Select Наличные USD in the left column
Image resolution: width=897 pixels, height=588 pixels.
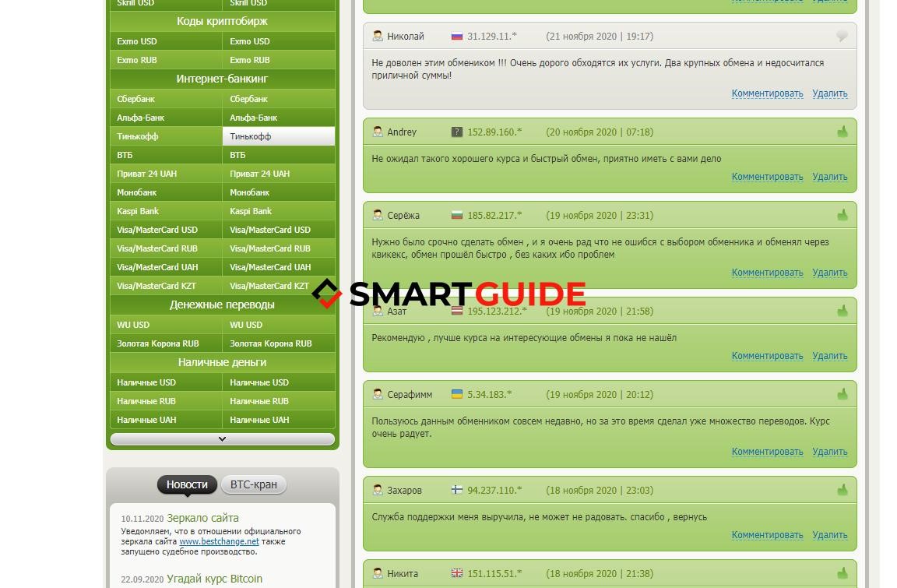pos(166,382)
